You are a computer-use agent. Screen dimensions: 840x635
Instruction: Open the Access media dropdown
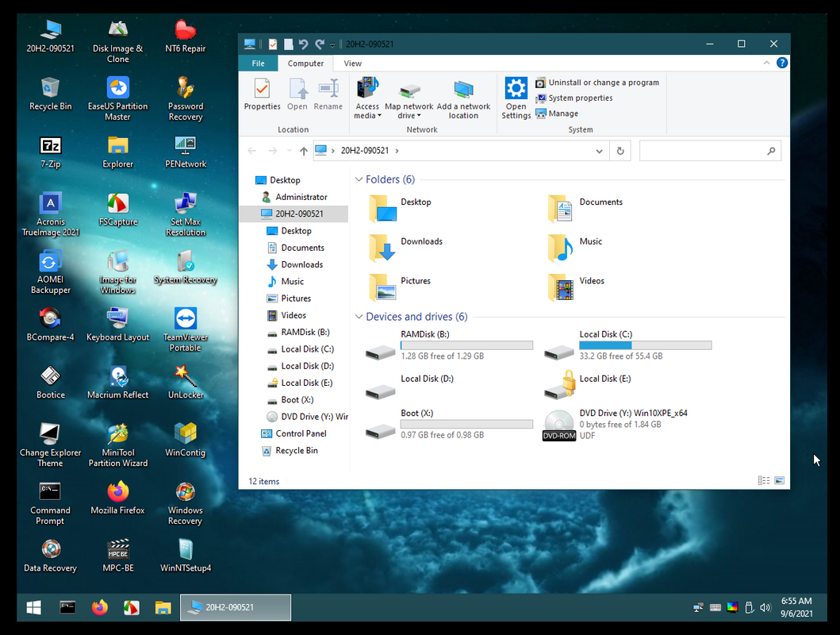[x=367, y=98]
